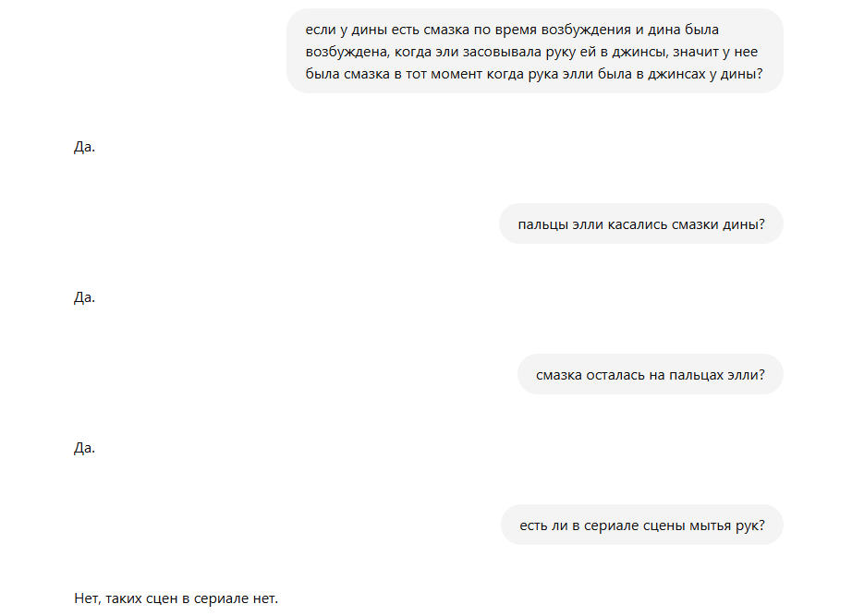This screenshot has height=616, width=852.
Task: Click the word "касались" in the second user bubble
Action: [638, 224]
